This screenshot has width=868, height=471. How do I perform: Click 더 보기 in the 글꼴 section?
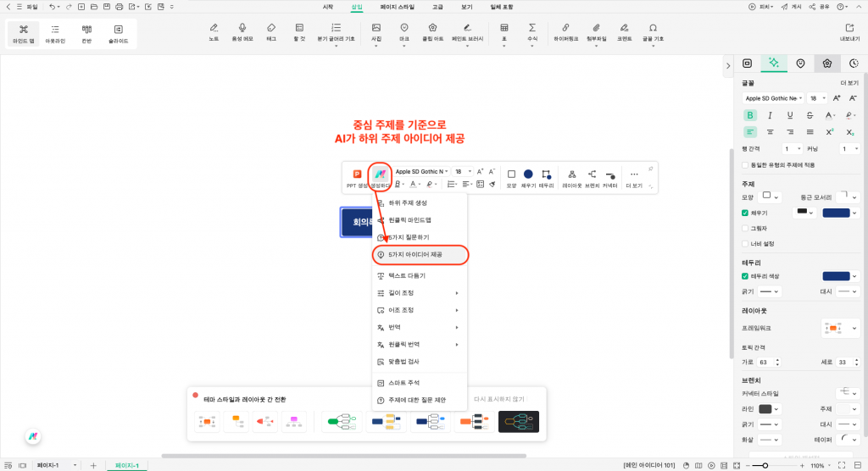point(849,83)
